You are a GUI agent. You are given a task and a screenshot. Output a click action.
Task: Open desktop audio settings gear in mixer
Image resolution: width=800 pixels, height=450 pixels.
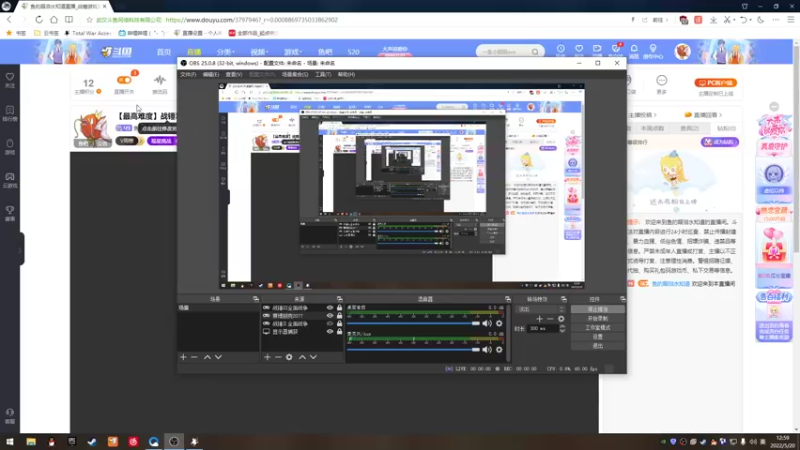pos(499,323)
